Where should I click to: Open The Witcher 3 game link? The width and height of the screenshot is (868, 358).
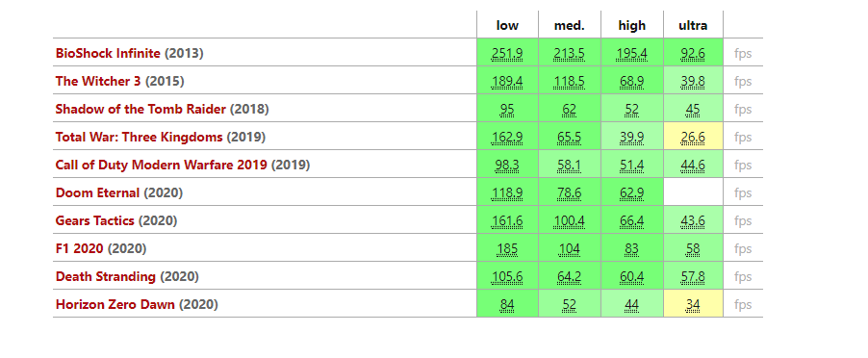[98, 82]
